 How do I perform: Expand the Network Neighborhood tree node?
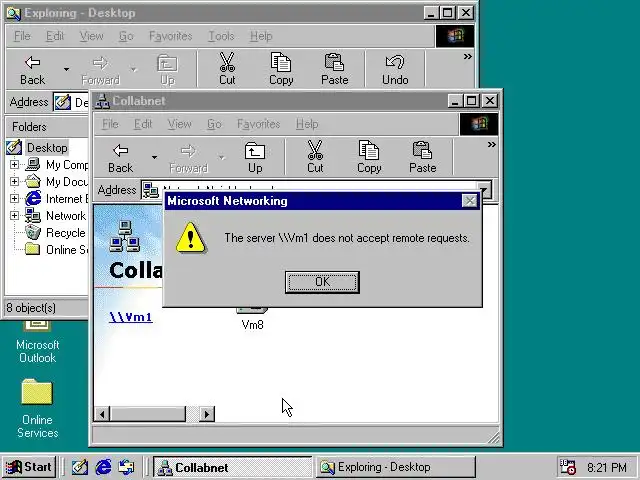14,216
